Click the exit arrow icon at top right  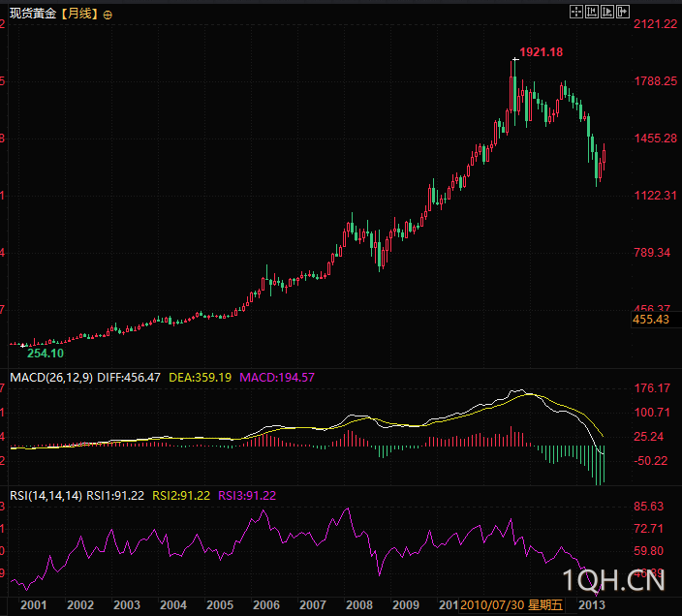pos(625,12)
